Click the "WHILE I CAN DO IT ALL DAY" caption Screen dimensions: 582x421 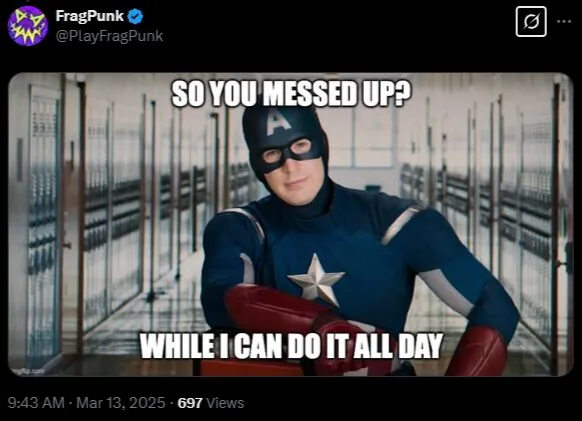pyautogui.click(x=291, y=346)
